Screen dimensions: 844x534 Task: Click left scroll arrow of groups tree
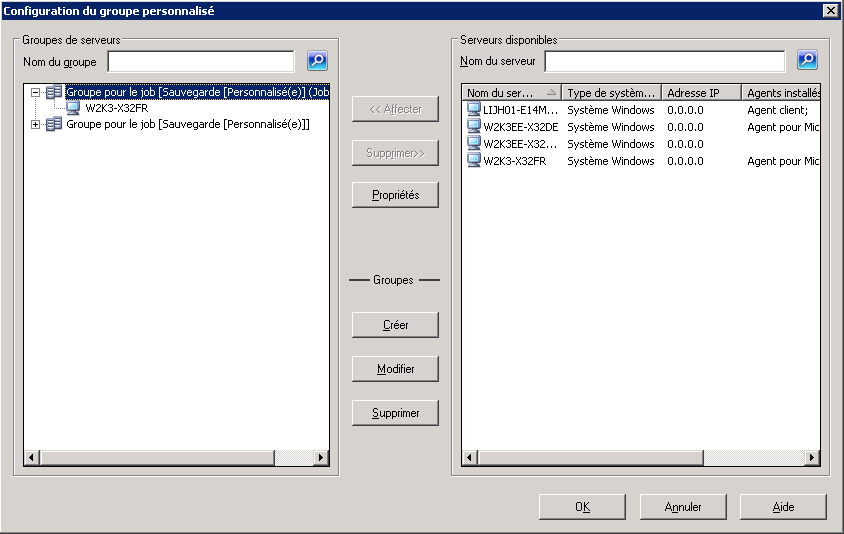31,458
